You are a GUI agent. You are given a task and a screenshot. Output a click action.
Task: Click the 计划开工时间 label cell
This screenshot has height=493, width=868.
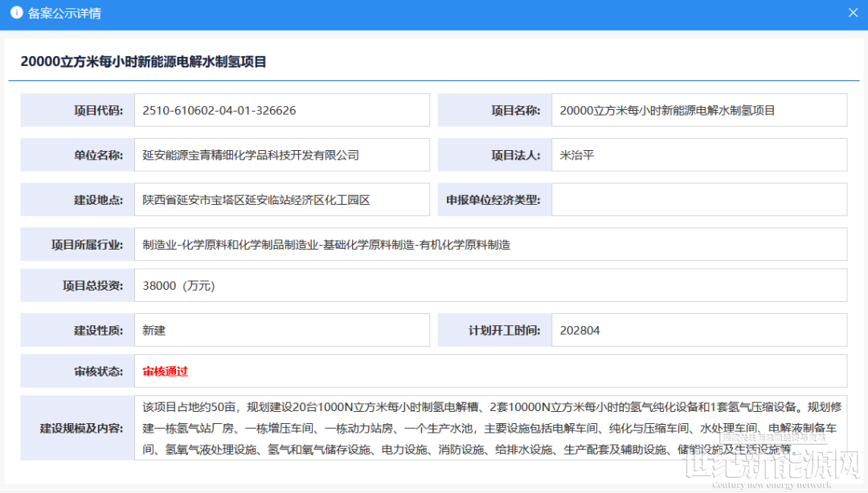coord(494,330)
